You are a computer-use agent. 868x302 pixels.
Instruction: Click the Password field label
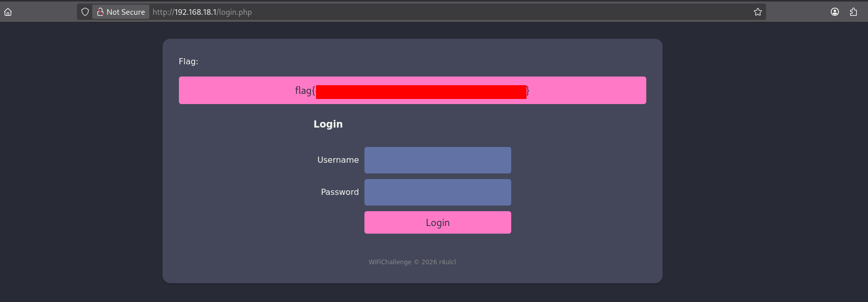(x=339, y=192)
